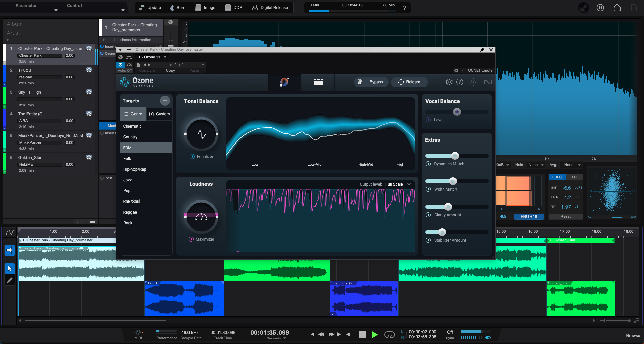Open Ozone help icon
The width and height of the screenshot is (644, 344).
460,82
